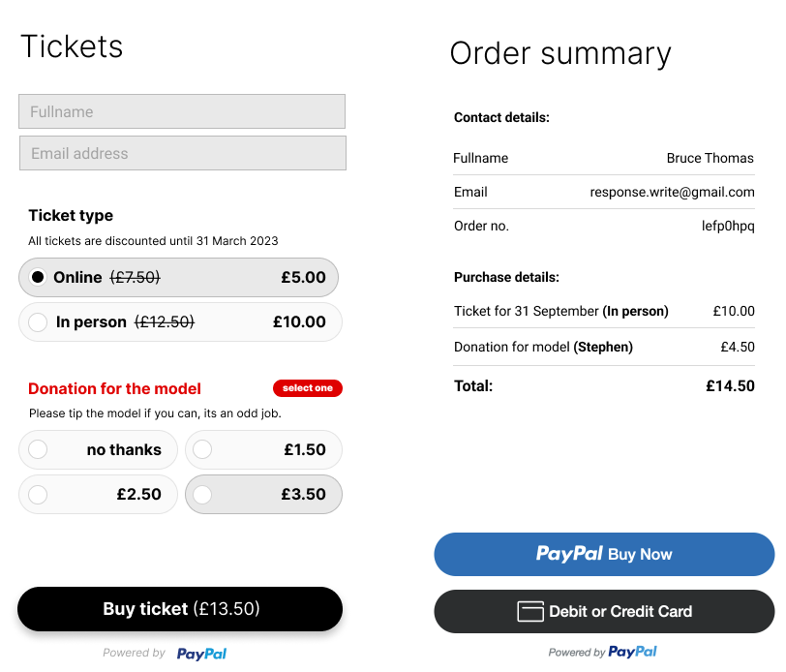Image resolution: width=786 pixels, height=672 pixels.
Task: Select the Online ticket radio button
Action: [38, 277]
